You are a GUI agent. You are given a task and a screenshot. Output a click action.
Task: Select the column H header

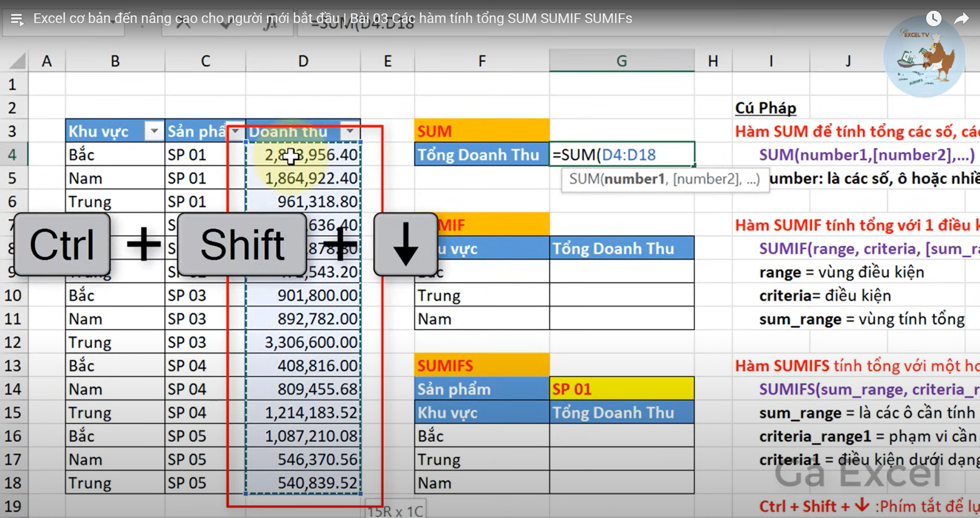click(713, 61)
